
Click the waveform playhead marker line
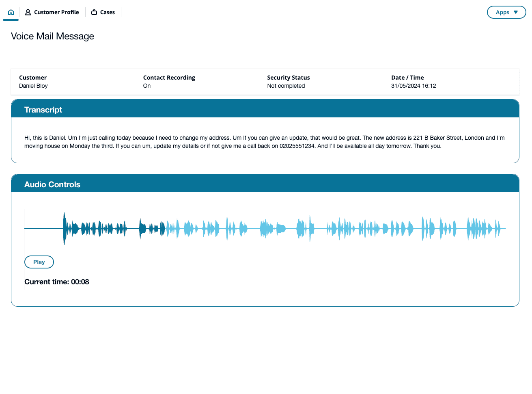point(165,229)
